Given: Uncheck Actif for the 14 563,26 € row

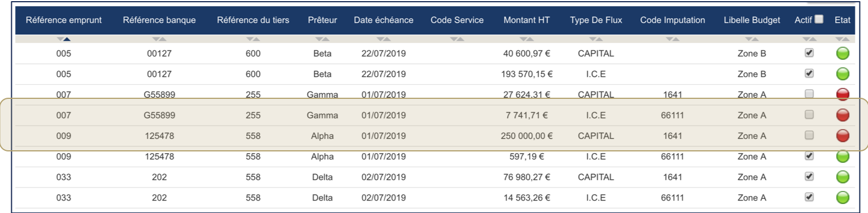Looking at the screenshot, I should click(809, 197).
